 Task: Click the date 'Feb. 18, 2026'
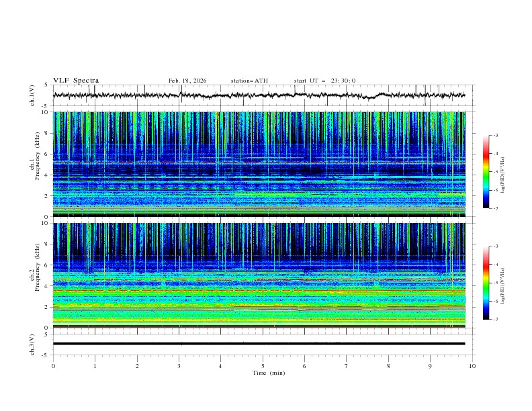(x=187, y=81)
